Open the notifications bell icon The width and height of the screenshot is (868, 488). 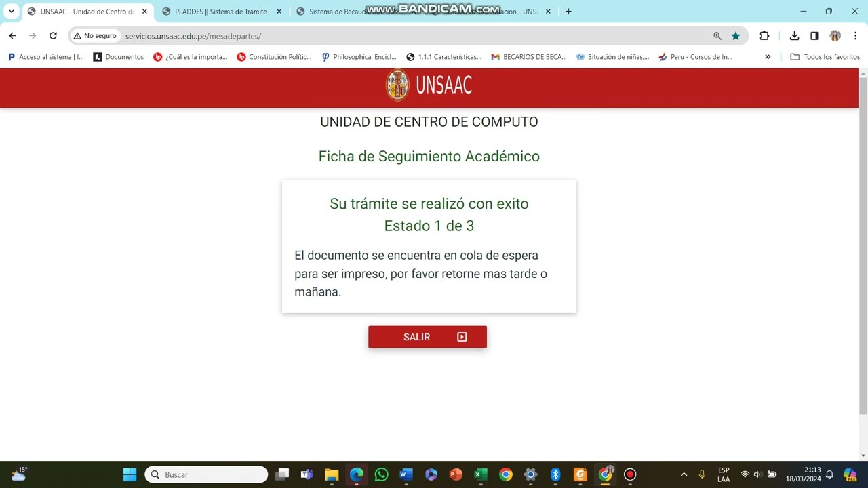[829, 474]
